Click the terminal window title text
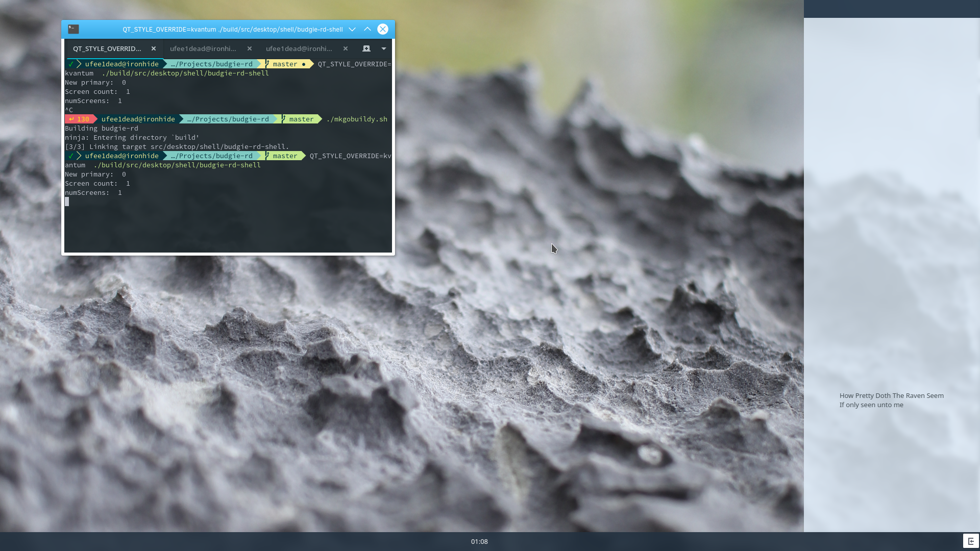Viewport: 980px width, 551px height. (233, 29)
